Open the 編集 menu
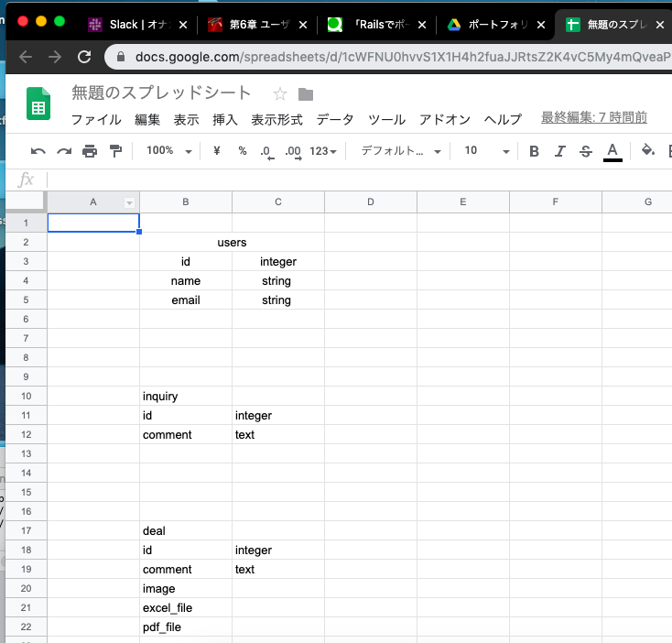The height and width of the screenshot is (643, 672). pyautogui.click(x=147, y=119)
